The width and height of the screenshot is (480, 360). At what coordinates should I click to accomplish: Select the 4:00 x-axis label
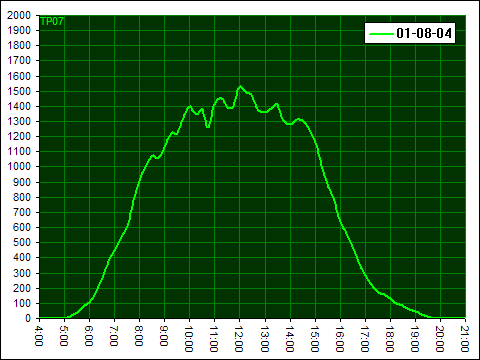tap(39, 336)
